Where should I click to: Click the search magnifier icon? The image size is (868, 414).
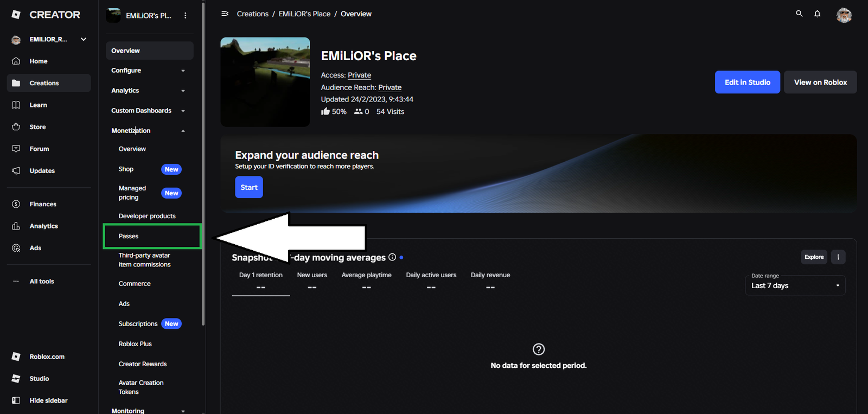coord(799,14)
